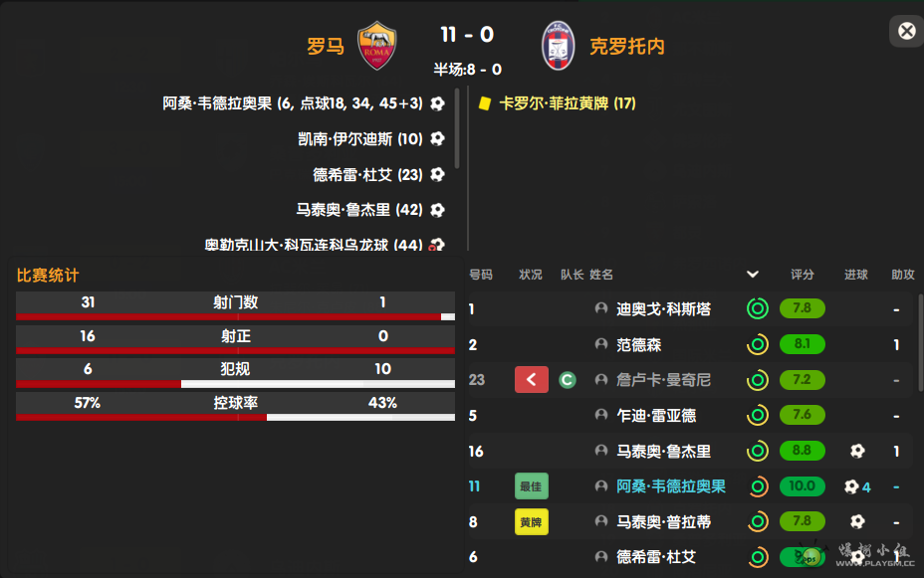
Task: Click the 控球率 possession bar
Action: pyautogui.click(x=236, y=417)
